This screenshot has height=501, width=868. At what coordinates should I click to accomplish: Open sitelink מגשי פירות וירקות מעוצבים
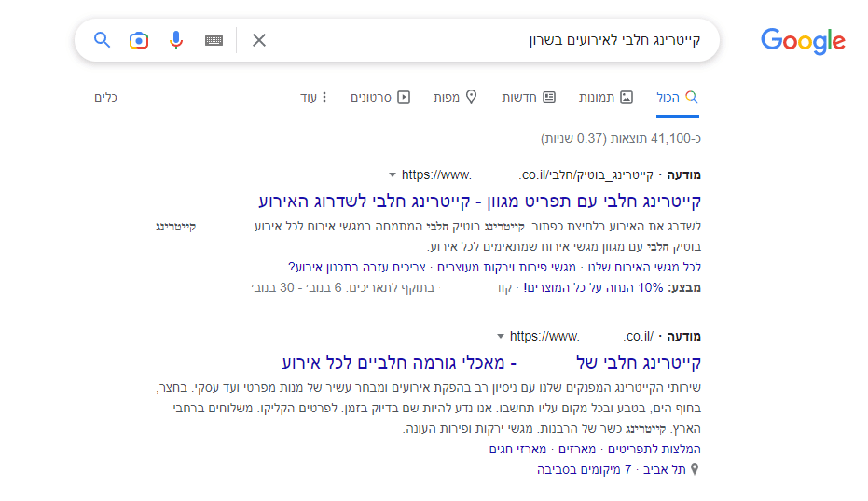pyautogui.click(x=506, y=267)
